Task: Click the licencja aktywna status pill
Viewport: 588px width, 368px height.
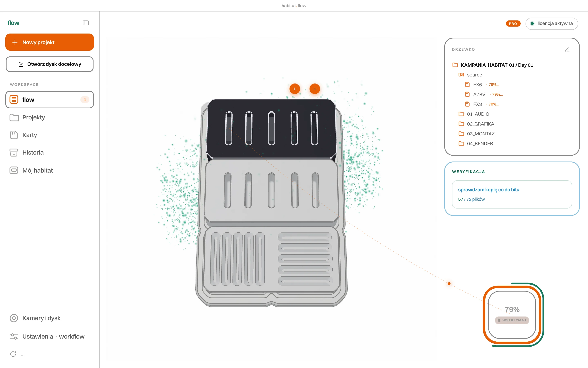Action: click(x=551, y=24)
